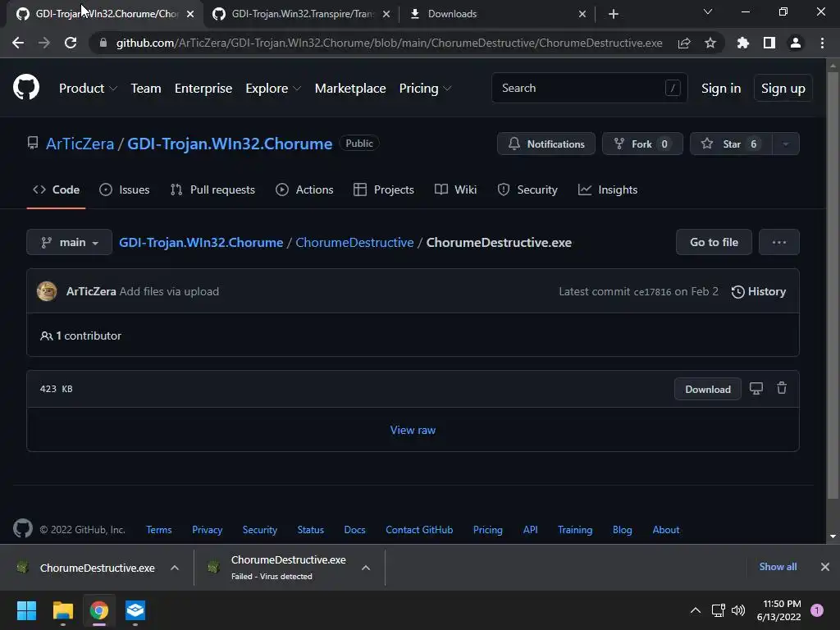Open the three-dot file actions menu
This screenshot has height=630, width=840.
pyautogui.click(x=779, y=242)
